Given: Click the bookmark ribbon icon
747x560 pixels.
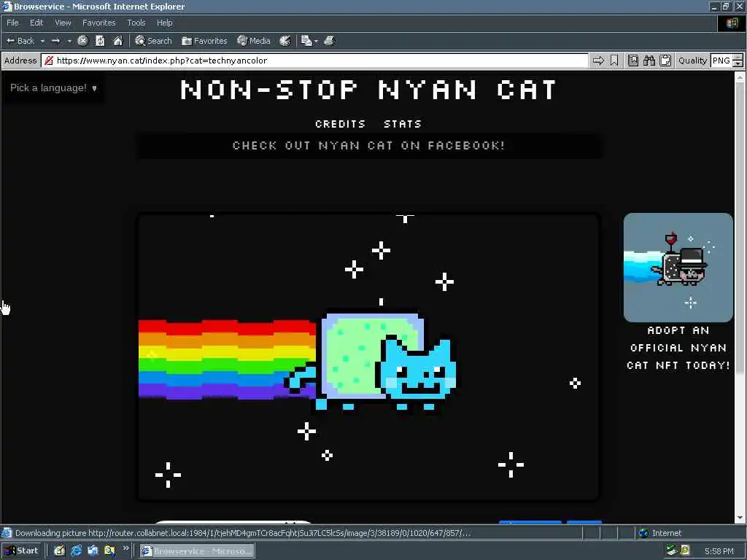Looking at the screenshot, I should [614, 61].
